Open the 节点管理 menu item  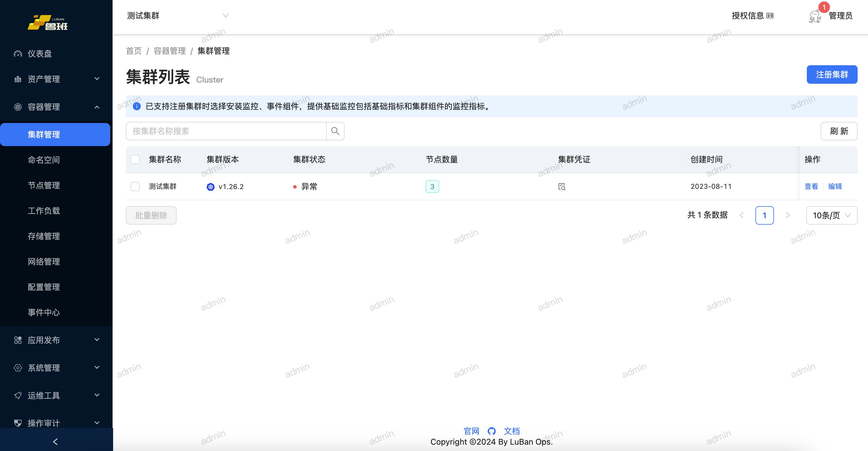tap(44, 185)
